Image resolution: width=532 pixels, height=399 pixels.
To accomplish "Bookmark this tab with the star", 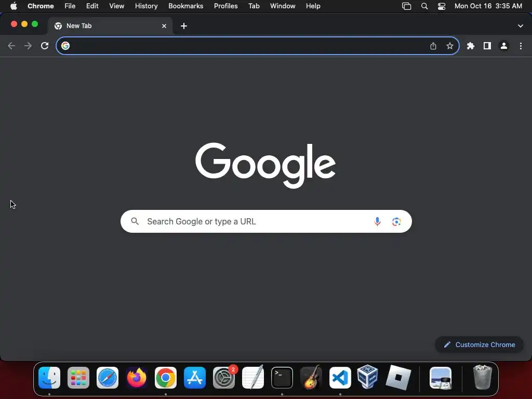I will click(450, 46).
